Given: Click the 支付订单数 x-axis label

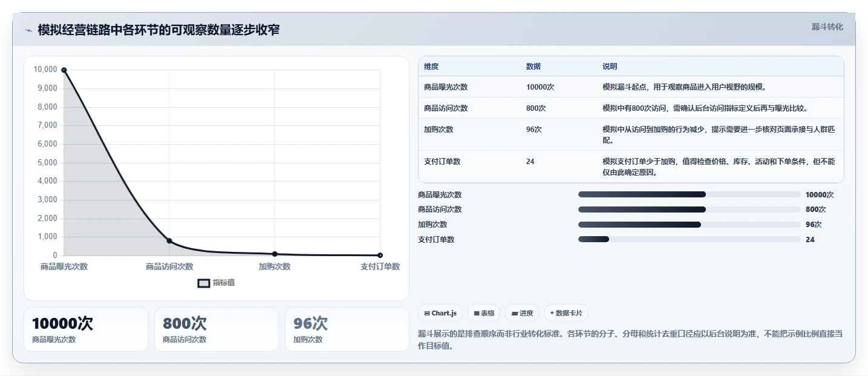Looking at the screenshot, I should (x=380, y=266).
